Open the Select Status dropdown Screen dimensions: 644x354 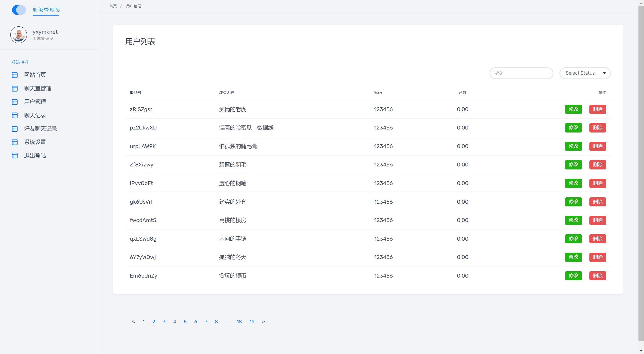pyautogui.click(x=585, y=73)
